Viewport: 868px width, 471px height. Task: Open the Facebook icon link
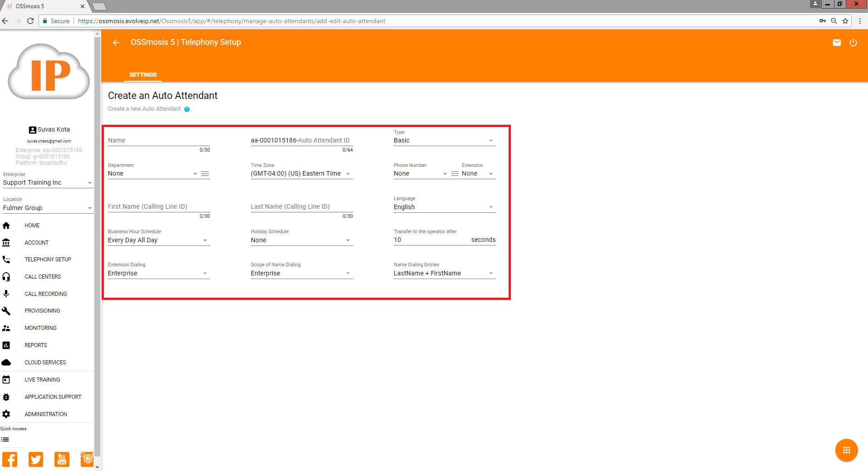[x=10, y=459]
